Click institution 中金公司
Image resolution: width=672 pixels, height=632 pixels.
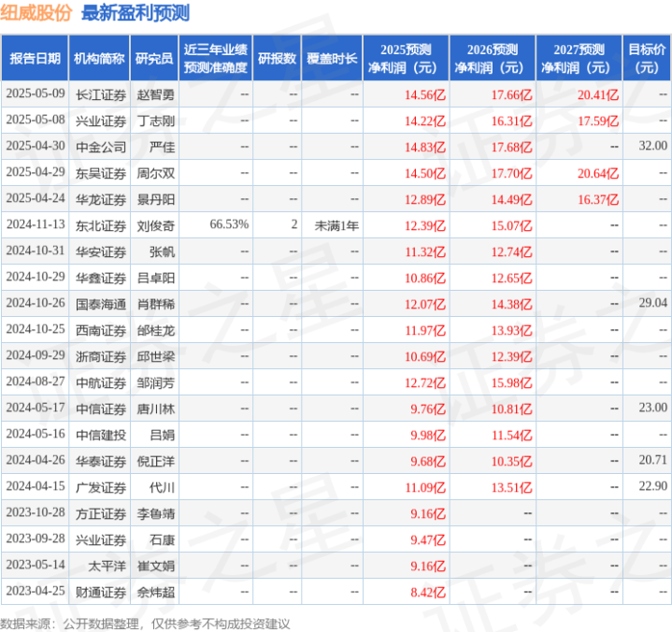101,147
